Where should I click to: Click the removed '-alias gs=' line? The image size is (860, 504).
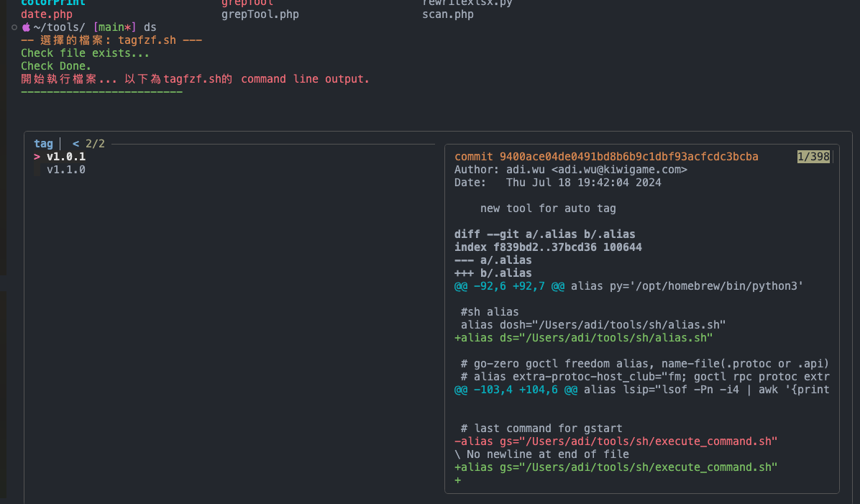coord(616,441)
